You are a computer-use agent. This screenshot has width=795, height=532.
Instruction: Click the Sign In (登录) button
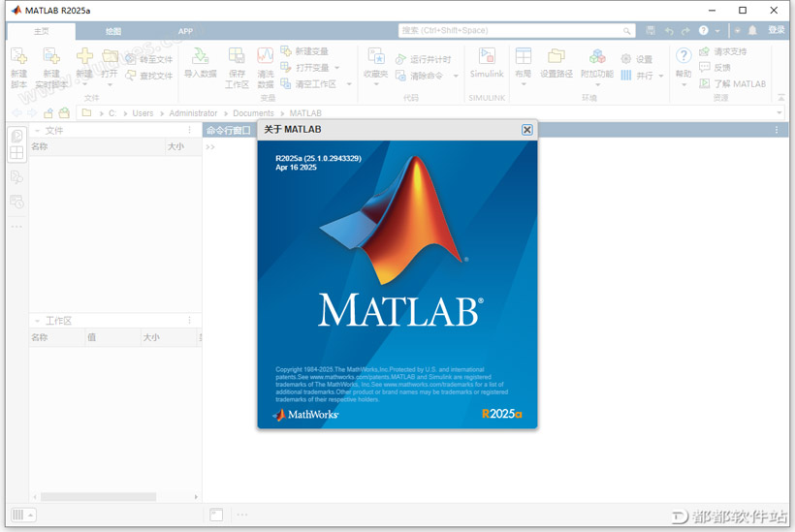tap(776, 30)
